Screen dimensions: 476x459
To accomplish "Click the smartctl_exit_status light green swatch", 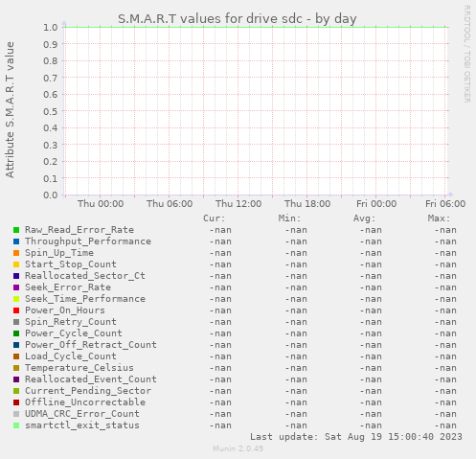I will click(x=16, y=425).
